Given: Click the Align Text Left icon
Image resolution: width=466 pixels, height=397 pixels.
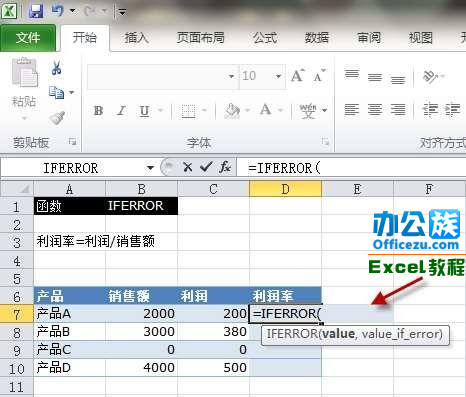Looking at the screenshot, I should (x=352, y=110).
